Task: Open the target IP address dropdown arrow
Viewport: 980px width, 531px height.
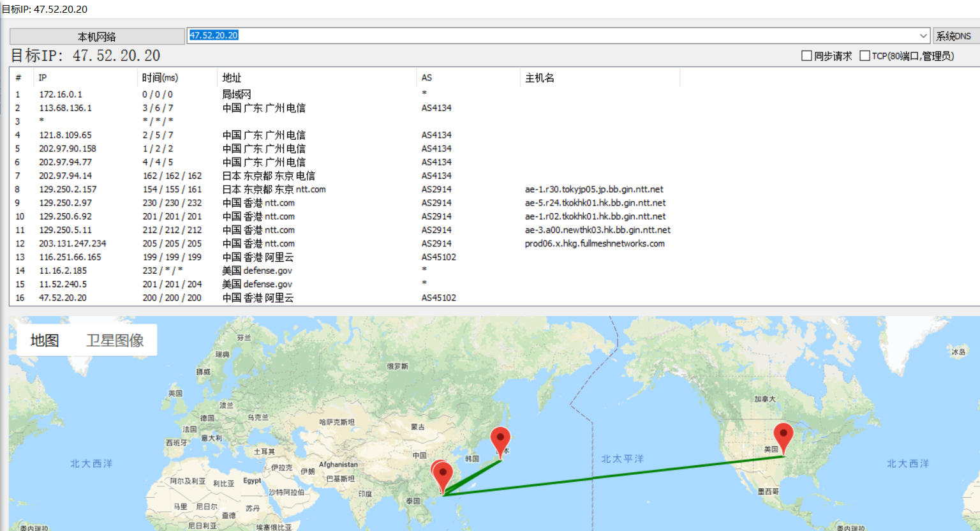Action: tap(923, 36)
